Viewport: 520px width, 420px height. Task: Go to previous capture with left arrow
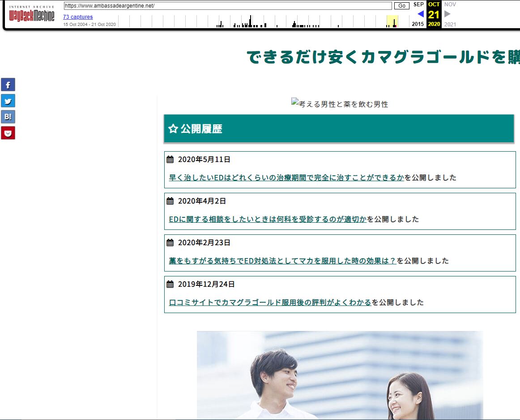pos(420,14)
